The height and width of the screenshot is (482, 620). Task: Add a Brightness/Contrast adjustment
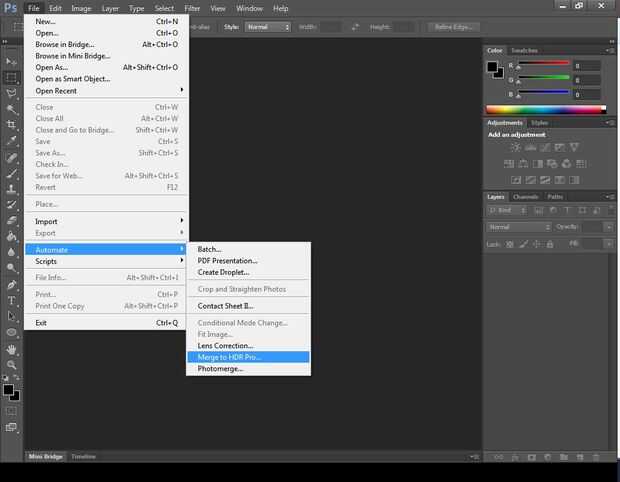tap(516, 147)
